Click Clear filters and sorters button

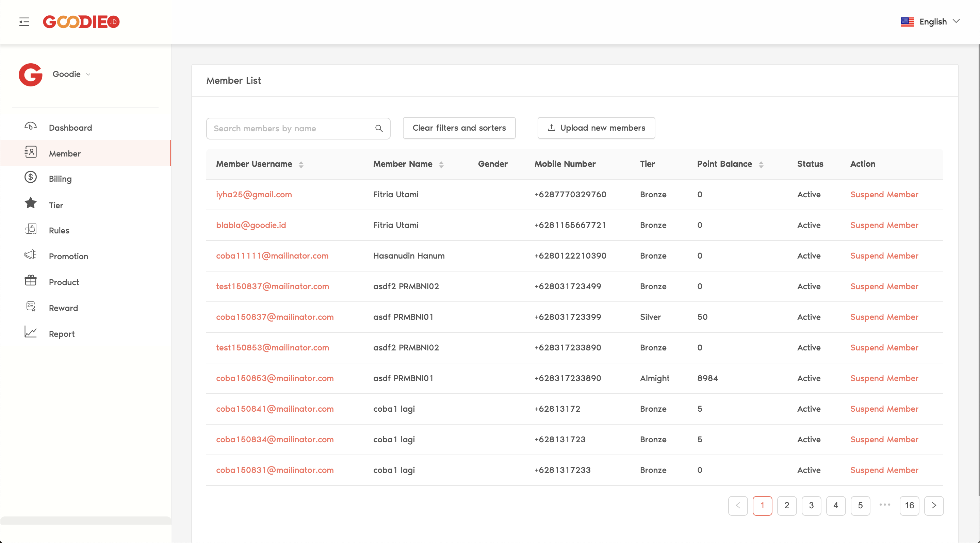click(459, 128)
